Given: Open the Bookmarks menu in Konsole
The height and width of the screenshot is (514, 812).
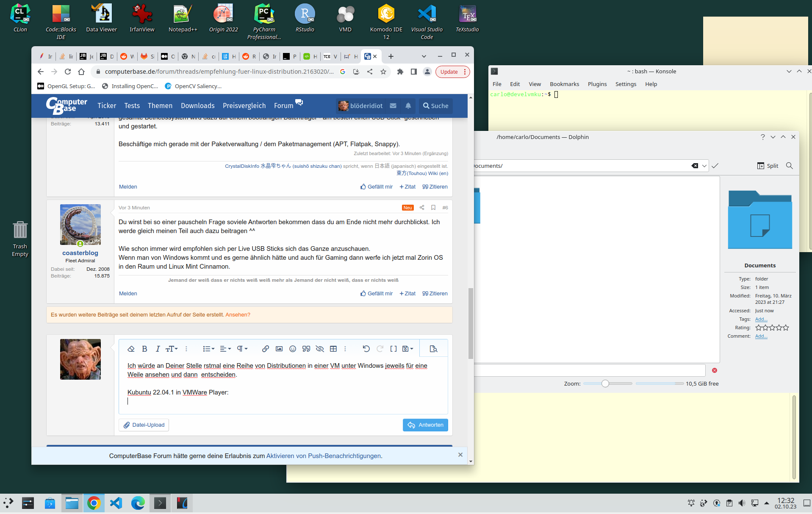Looking at the screenshot, I should (564, 84).
